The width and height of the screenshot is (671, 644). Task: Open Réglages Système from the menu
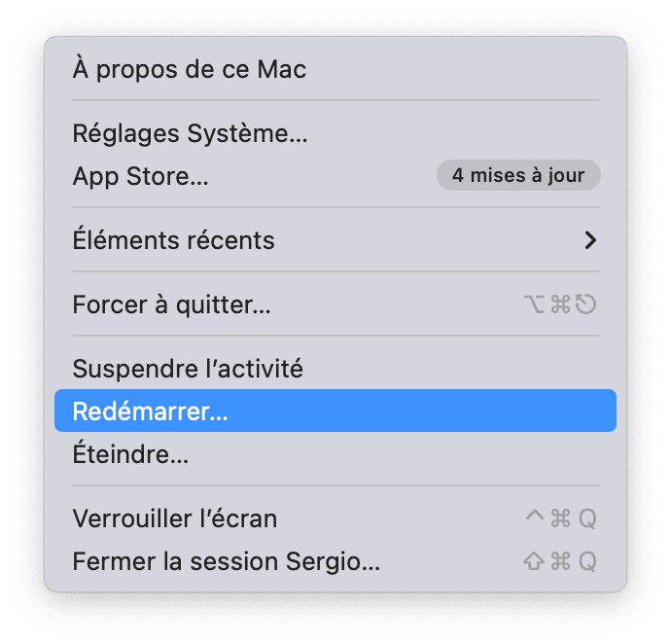(x=191, y=134)
